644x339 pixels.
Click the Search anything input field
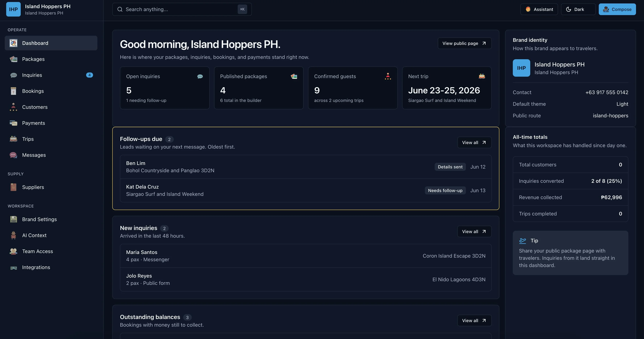tap(182, 9)
